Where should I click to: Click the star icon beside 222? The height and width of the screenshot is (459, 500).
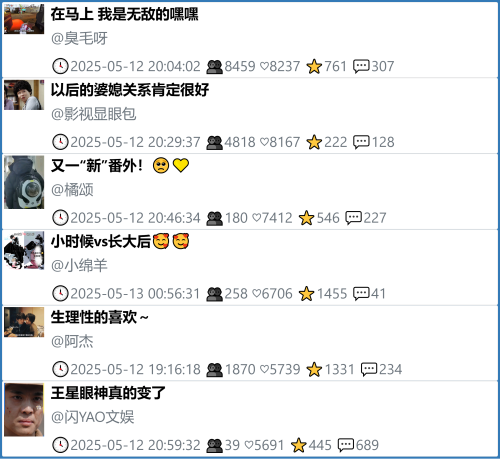[x=314, y=142]
